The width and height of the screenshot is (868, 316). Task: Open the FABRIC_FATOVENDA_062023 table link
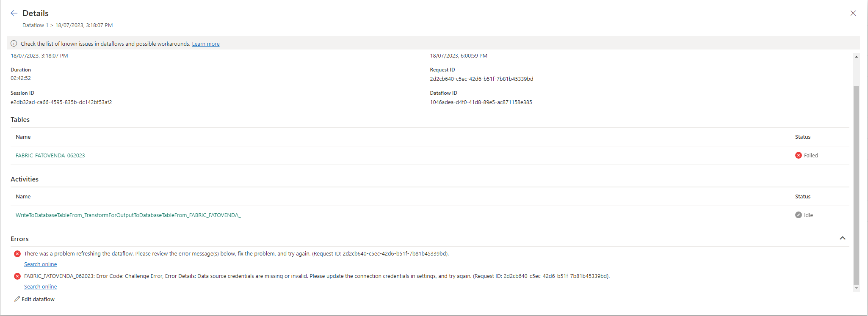50,155
